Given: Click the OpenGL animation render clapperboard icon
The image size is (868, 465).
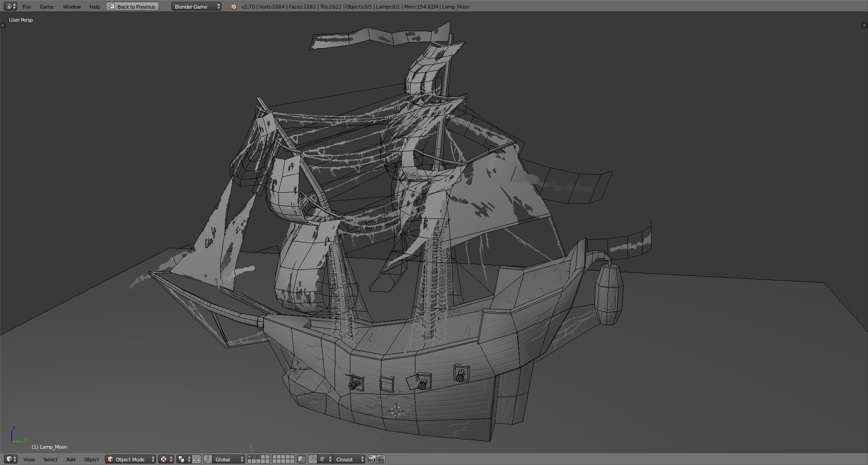Looking at the screenshot, I should coord(381,459).
